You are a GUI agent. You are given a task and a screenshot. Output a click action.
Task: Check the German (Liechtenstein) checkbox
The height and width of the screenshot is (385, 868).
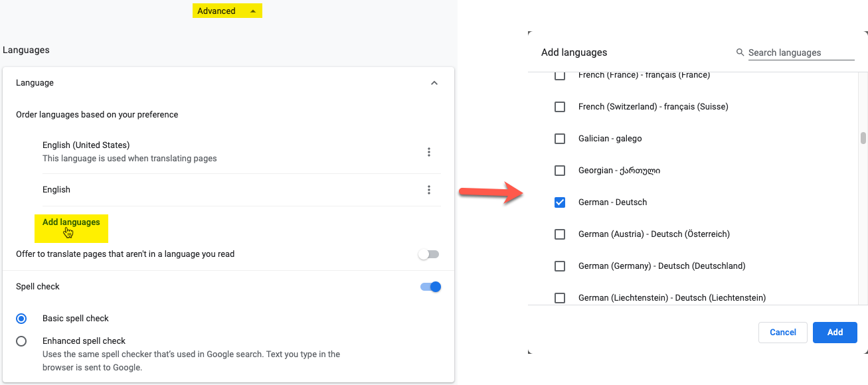[560, 298]
